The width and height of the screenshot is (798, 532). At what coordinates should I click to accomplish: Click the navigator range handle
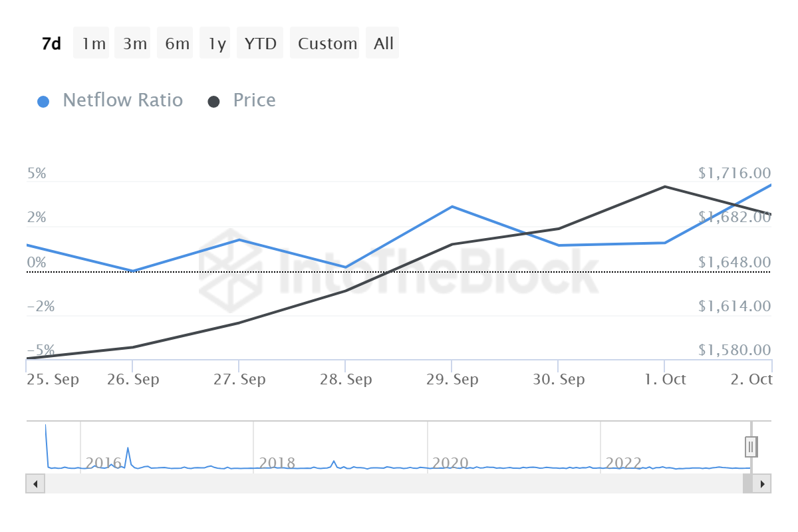[751, 446]
